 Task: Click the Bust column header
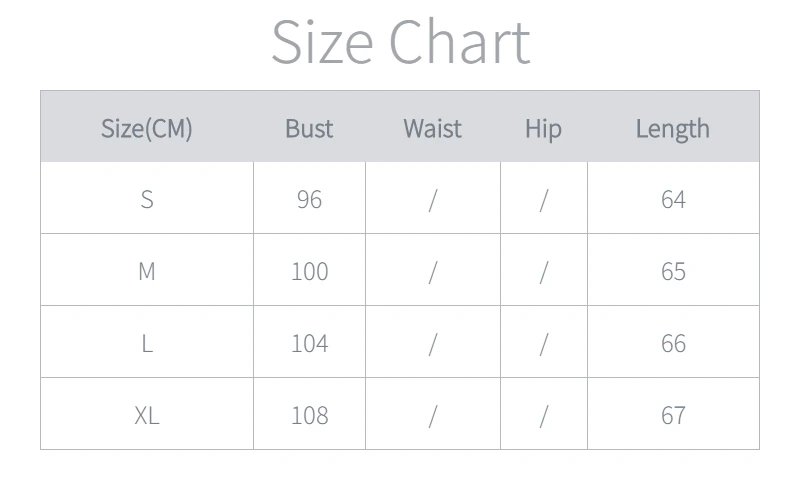(309, 128)
